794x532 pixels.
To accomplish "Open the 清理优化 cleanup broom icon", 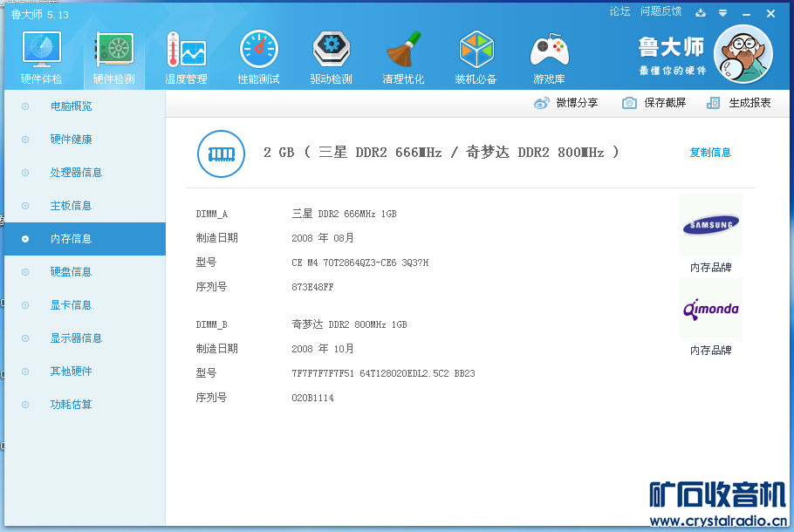I will pos(403,52).
